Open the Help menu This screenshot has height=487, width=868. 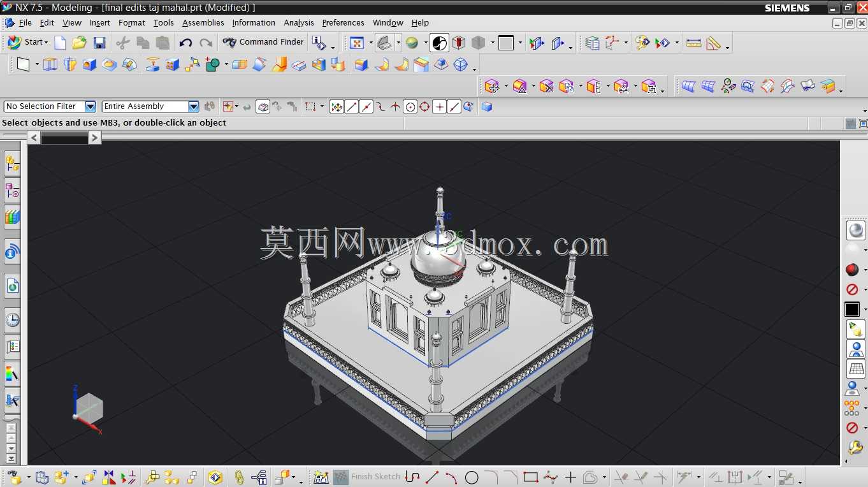point(420,22)
